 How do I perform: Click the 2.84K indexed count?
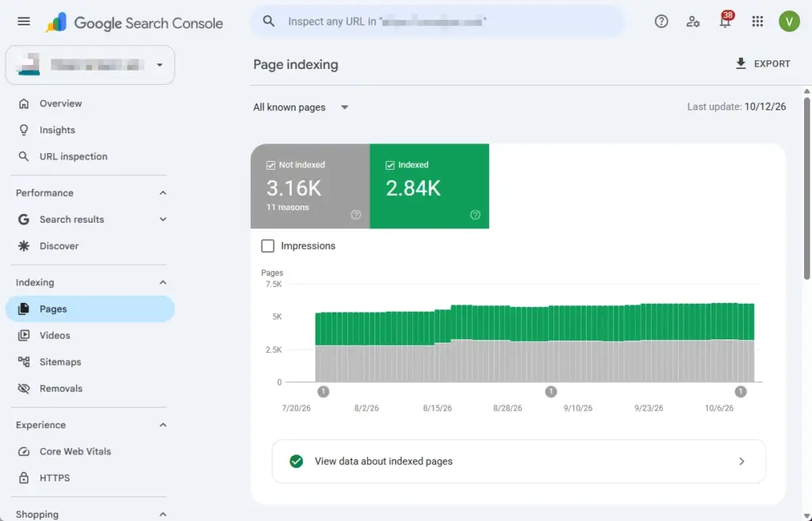pyautogui.click(x=413, y=189)
